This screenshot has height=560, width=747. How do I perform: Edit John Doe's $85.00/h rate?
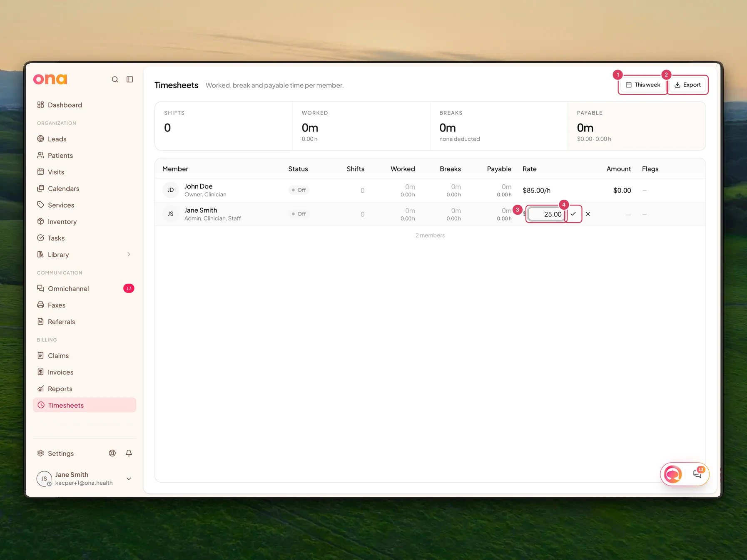536,191
